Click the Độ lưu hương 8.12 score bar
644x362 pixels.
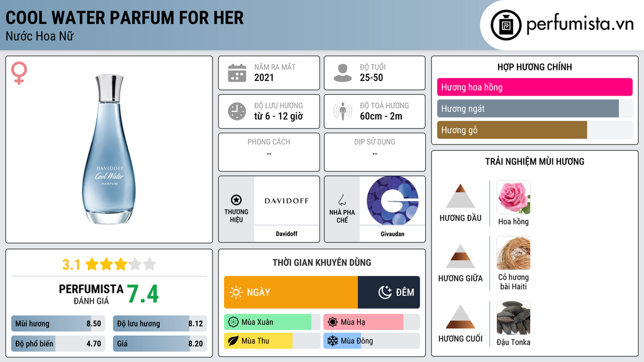point(160,324)
